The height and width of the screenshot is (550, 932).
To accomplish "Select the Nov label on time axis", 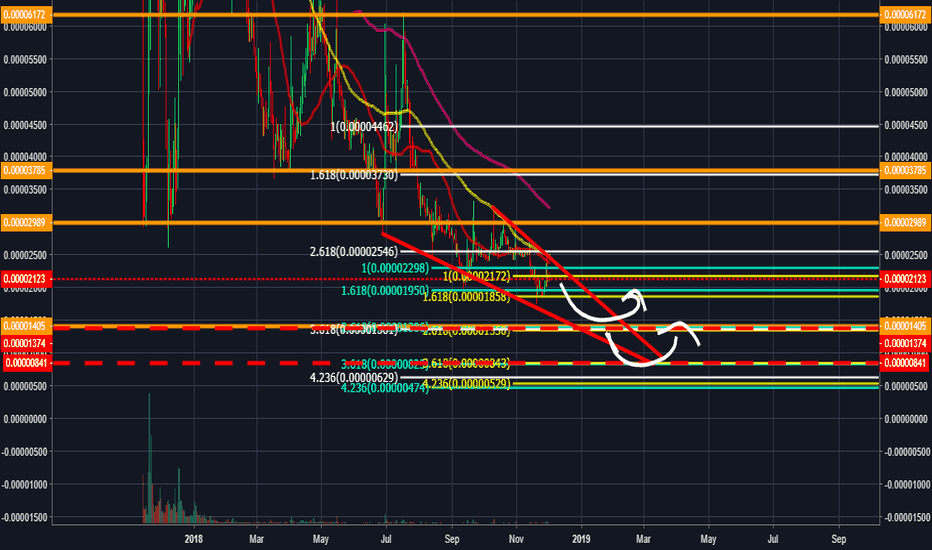I will point(516,539).
